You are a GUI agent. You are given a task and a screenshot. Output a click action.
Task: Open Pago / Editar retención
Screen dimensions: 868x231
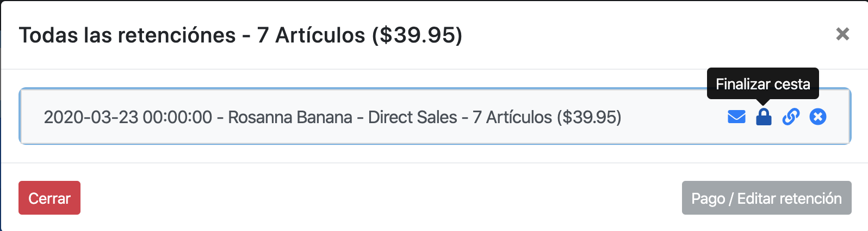766,198
